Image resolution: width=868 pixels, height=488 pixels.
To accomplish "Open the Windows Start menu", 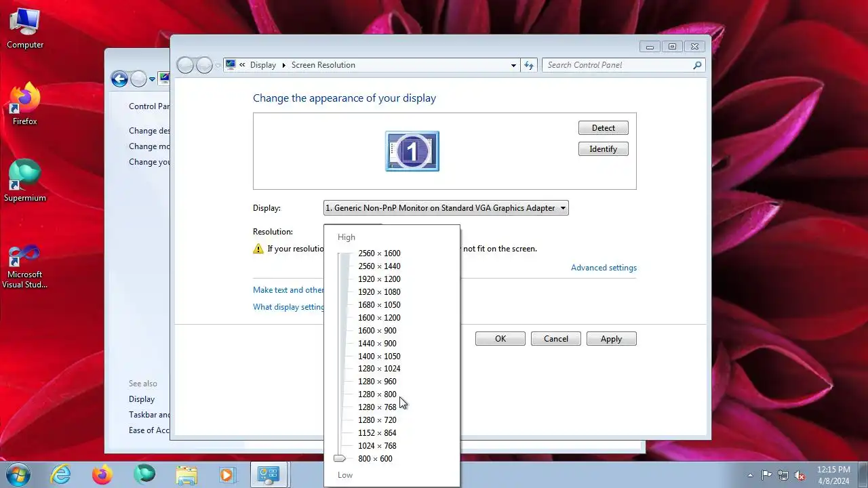I will tap(18, 474).
